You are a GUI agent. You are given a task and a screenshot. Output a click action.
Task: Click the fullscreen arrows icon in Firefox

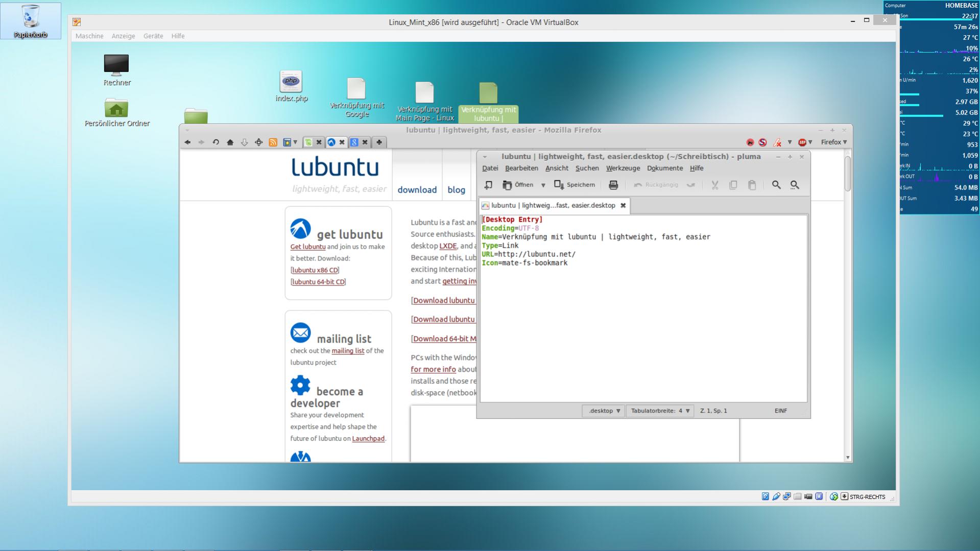pyautogui.click(x=259, y=142)
